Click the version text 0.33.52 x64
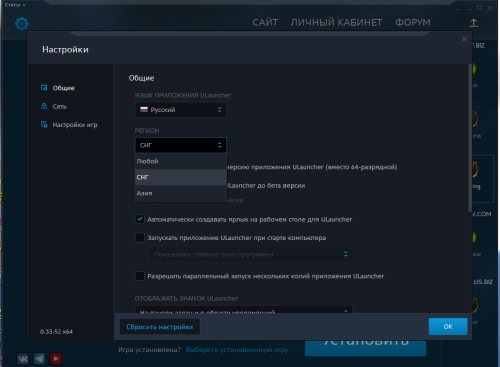The width and height of the screenshot is (500, 367). (x=56, y=331)
